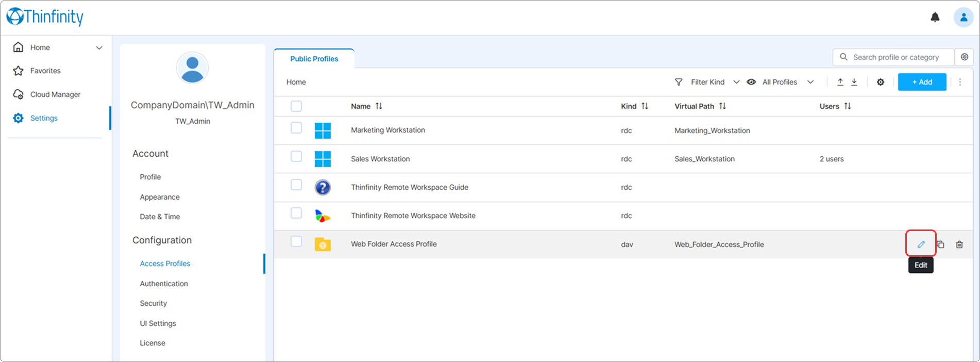Sort by Name column arrows
The height and width of the screenshot is (362, 980).
[x=379, y=106]
